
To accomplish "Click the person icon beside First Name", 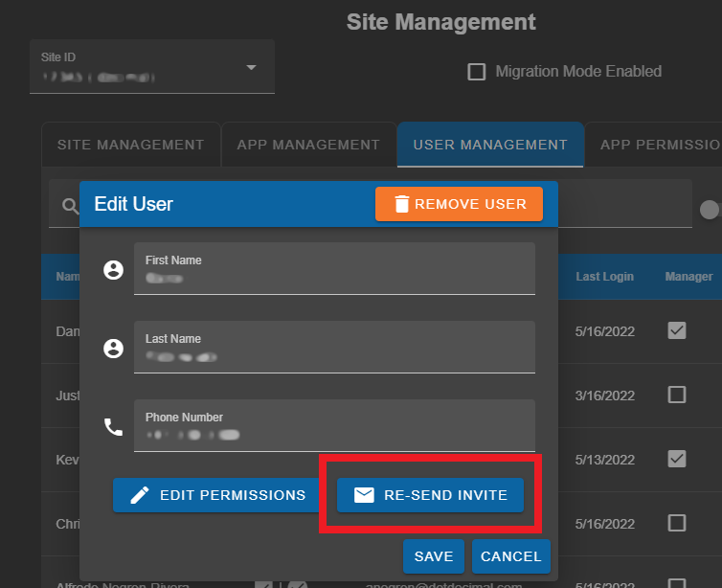I will tap(114, 270).
